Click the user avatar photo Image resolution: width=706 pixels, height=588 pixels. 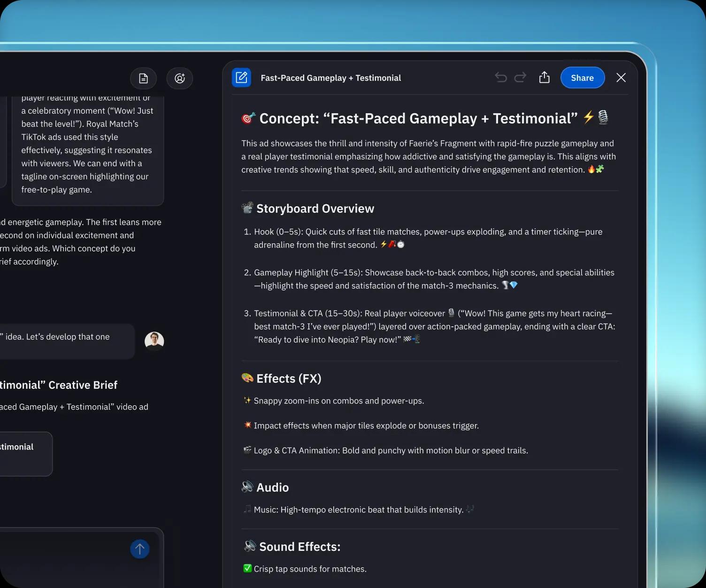[154, 341]
